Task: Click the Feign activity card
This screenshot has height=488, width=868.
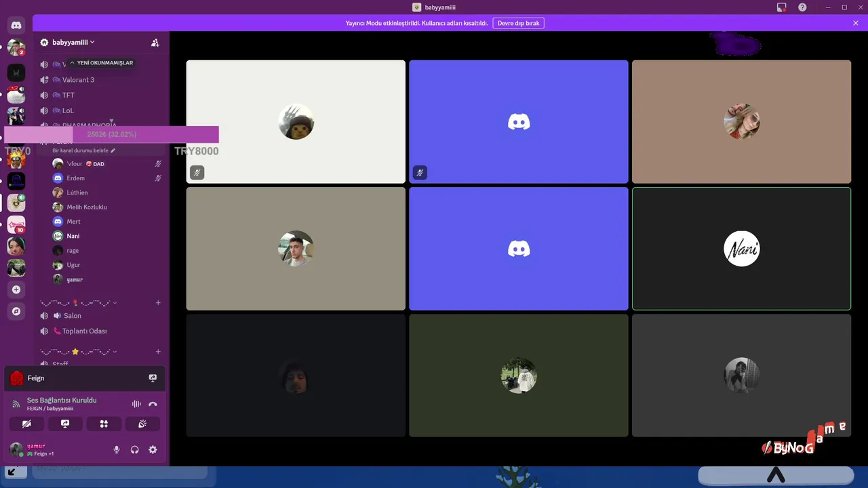Action: (x=85, y=378)
